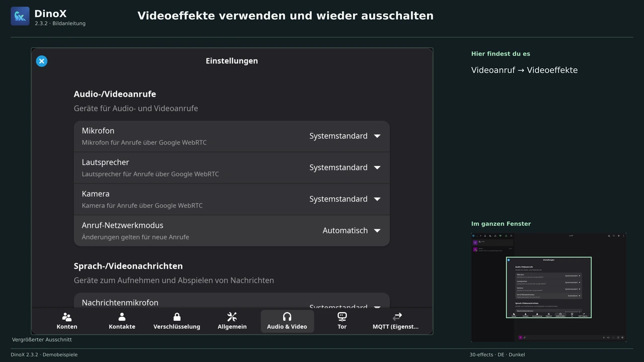Open the Konten tab via its people icon

[x=67, y=321]
